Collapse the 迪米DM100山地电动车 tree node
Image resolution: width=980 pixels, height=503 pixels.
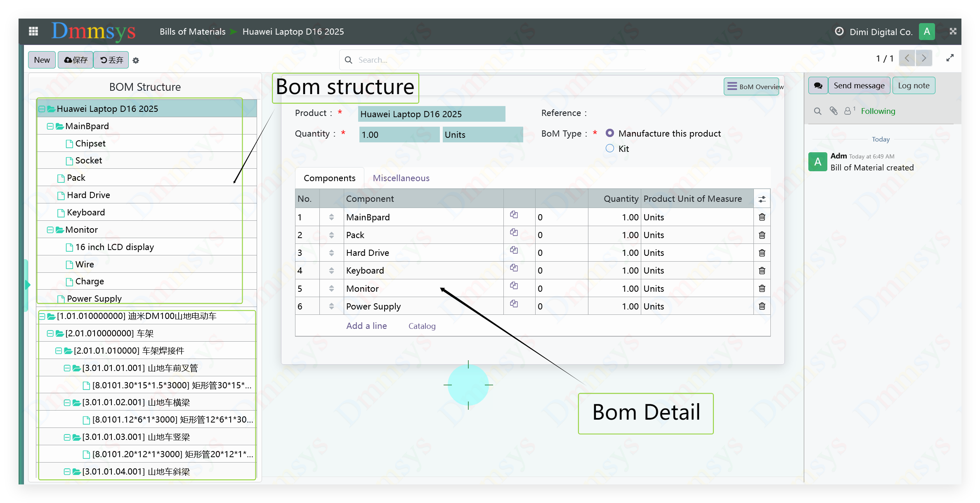click(x=42, y=316)
